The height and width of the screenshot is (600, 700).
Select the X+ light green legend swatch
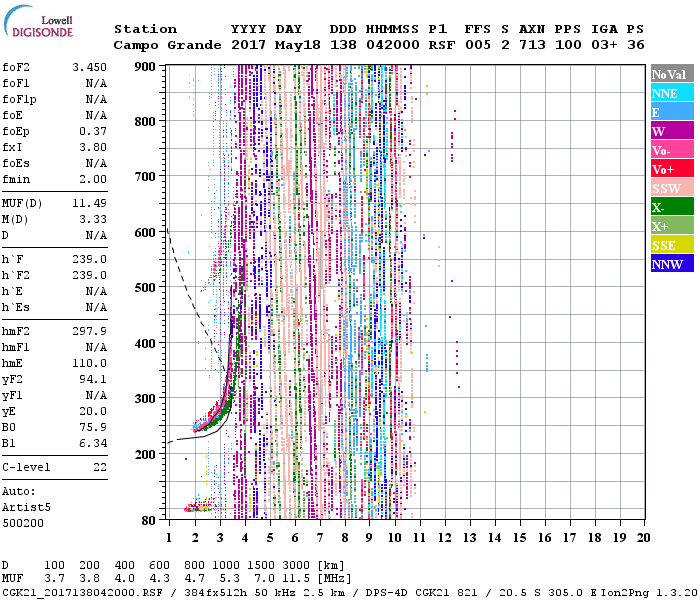[670, 226]
